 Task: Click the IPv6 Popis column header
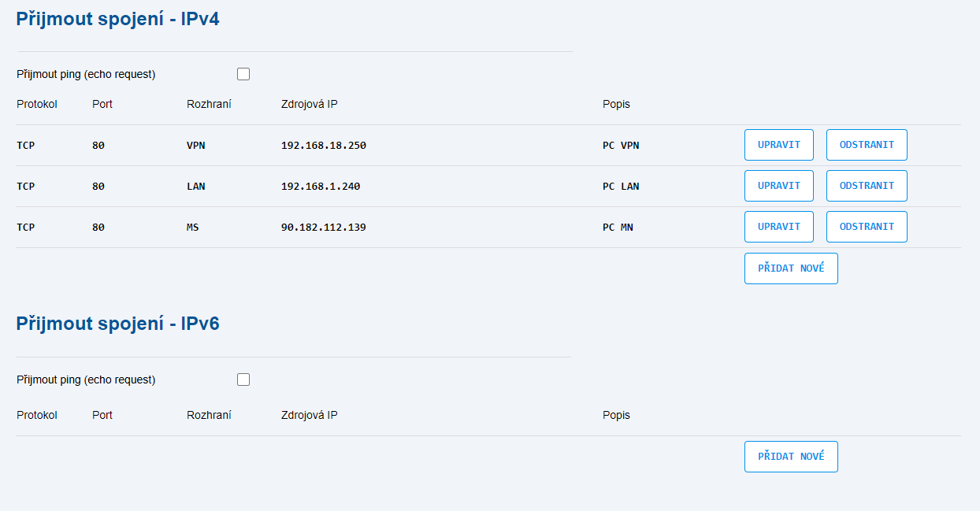(x=616, y=415)
